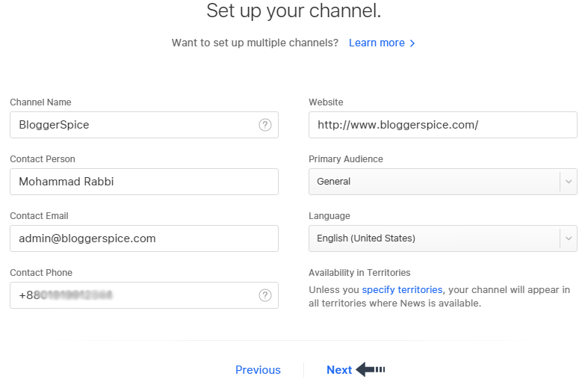The width and height of the screenshot is (588, 385).
Task: Click the chevron beside Learn more
Action: click(412, 43)
